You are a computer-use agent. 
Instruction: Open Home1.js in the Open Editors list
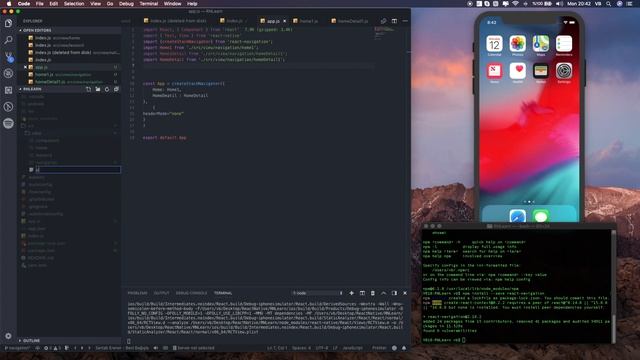click(x=69, y=75)
